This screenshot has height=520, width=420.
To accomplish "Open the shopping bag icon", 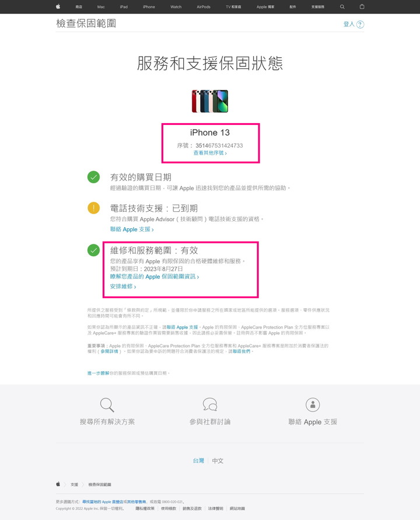I will click(362, 6).
